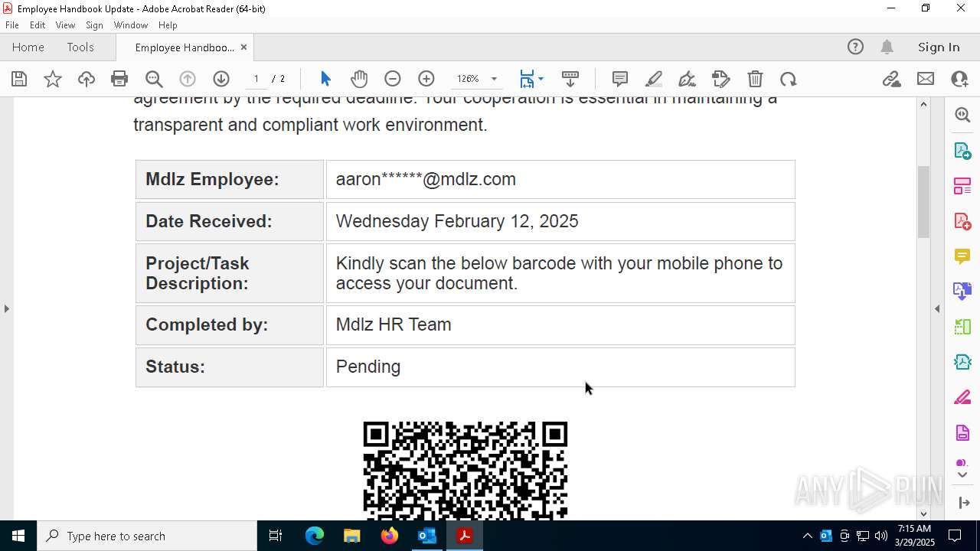
Task: Delete with the trash can icon
Action: tap(755, 79)
